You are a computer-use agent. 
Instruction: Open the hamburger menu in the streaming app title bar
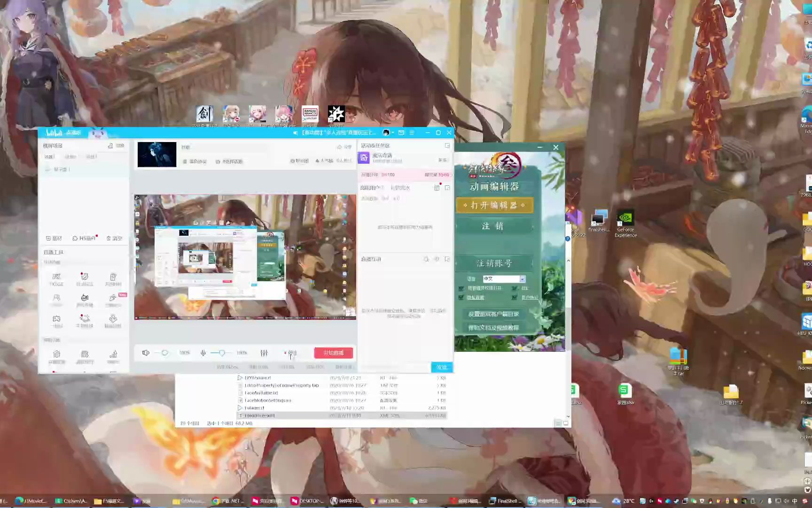click(412, 133)
